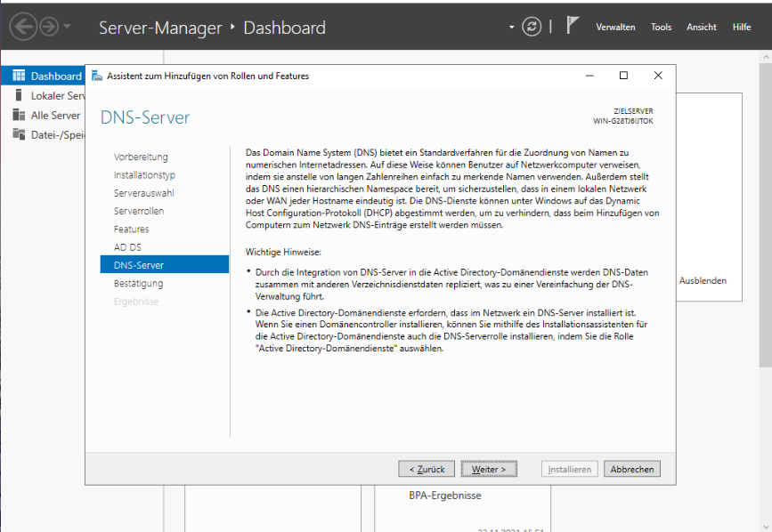The width and height of the screenshot is (772, 532).
Task: Click the Lokaler Server sidebar icon
Action: pyautogui.click(x=19, y=95)
